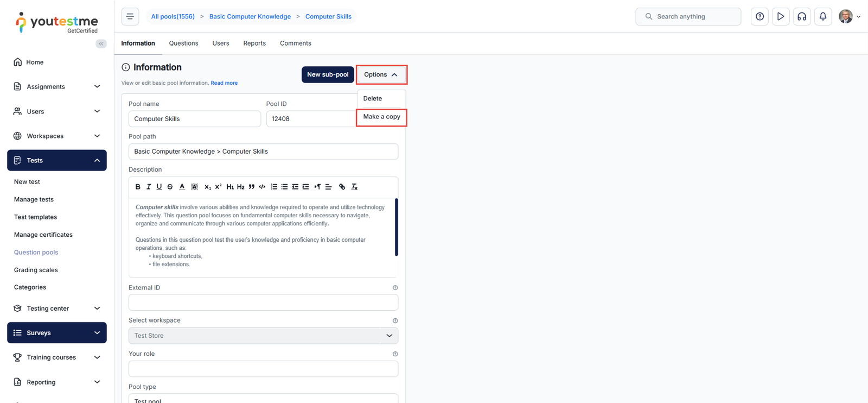The width and height of the screenshot is (868, 403).
Task: Insert a link using editor toolbar
Action: [342, 187]
